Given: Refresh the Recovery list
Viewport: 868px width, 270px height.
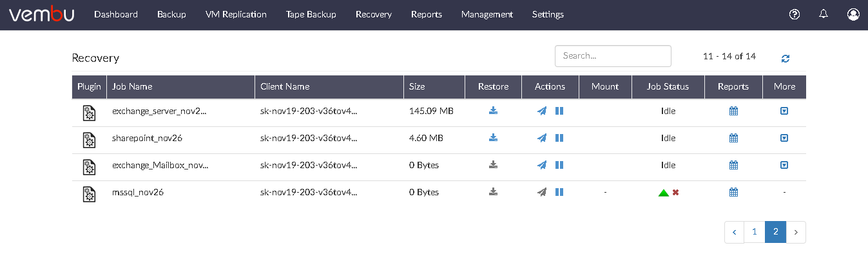Looking at the screenshot, I should tap(786, 58).
